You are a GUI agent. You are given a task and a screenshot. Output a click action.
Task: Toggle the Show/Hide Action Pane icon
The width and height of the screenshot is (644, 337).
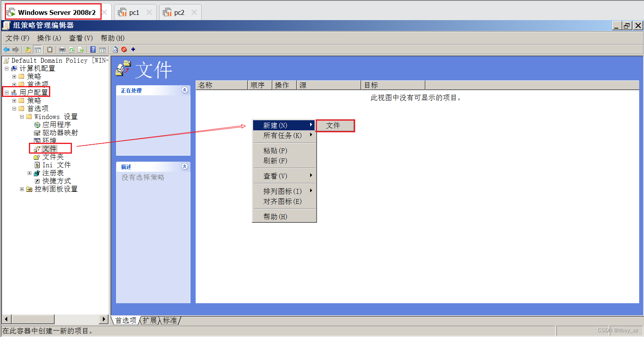click(102, 49)
